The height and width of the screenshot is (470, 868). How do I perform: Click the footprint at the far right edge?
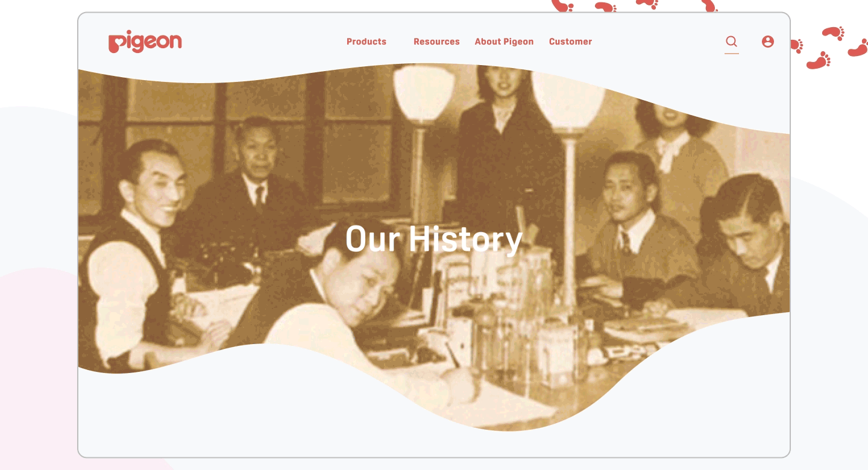(x=858, y=48)
